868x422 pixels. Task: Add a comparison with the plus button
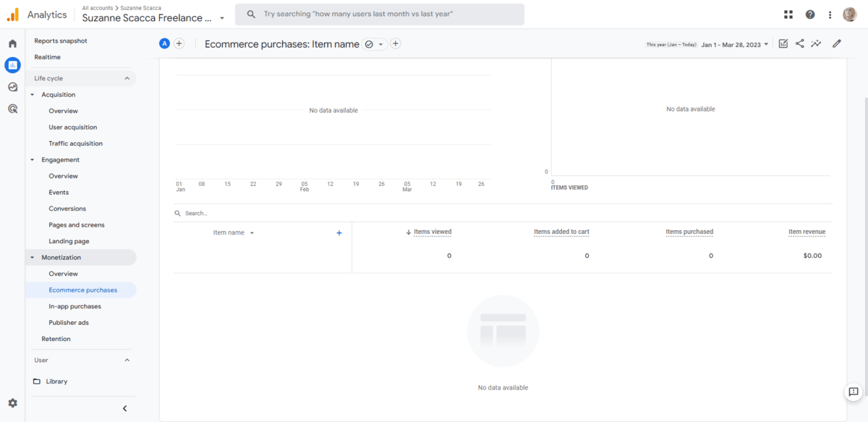click(x=179, y=43)
